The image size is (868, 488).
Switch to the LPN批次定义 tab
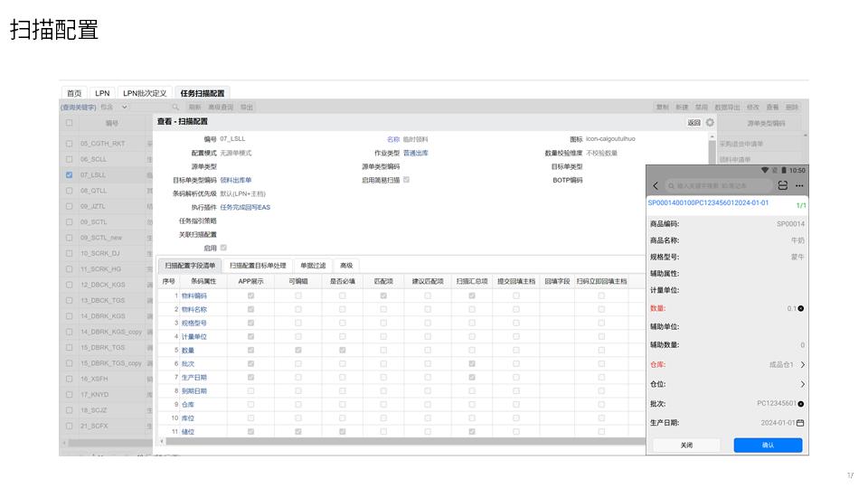pos(145,93)
